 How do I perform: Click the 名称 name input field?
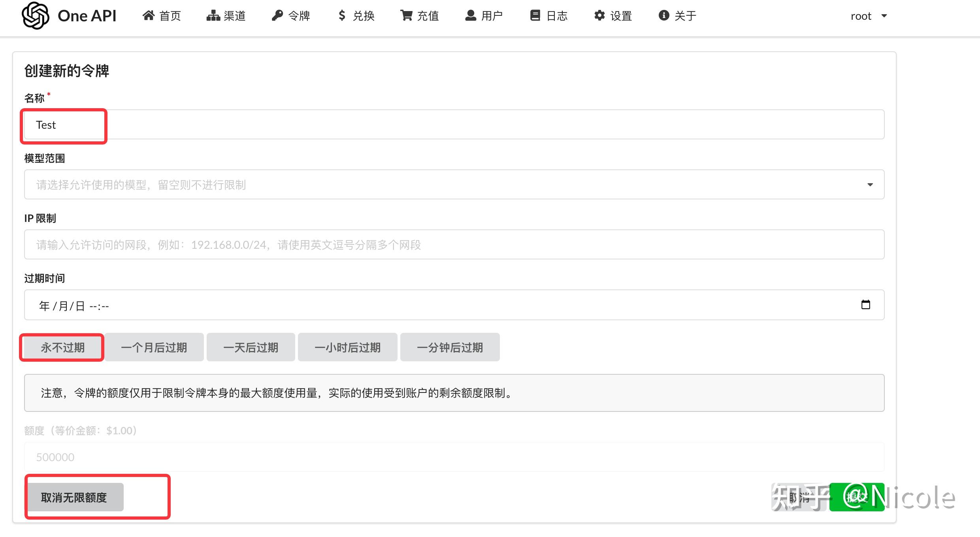[x=454, y=125]
